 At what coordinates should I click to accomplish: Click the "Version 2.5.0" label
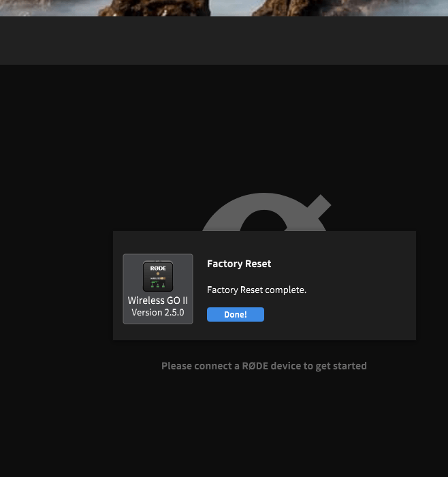[x=158, y=312]
